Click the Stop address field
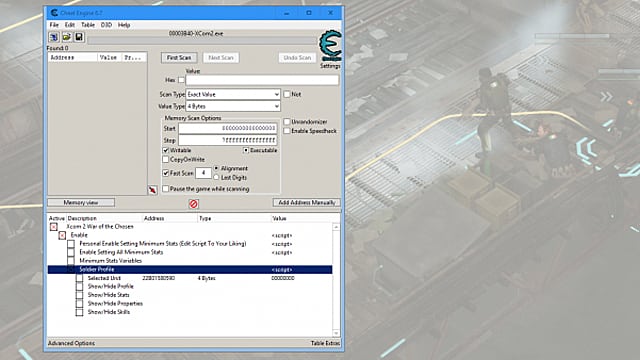 tap(228, 140)
